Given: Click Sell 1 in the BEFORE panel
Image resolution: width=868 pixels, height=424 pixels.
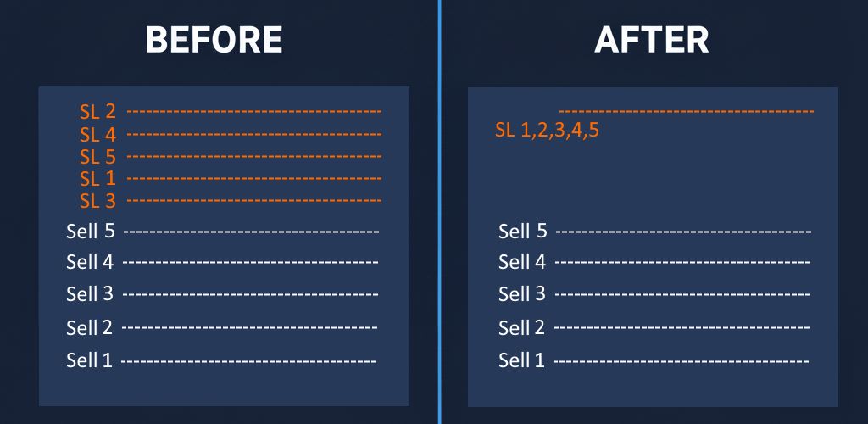Looking at the screenshot, I should pos(90,360).
